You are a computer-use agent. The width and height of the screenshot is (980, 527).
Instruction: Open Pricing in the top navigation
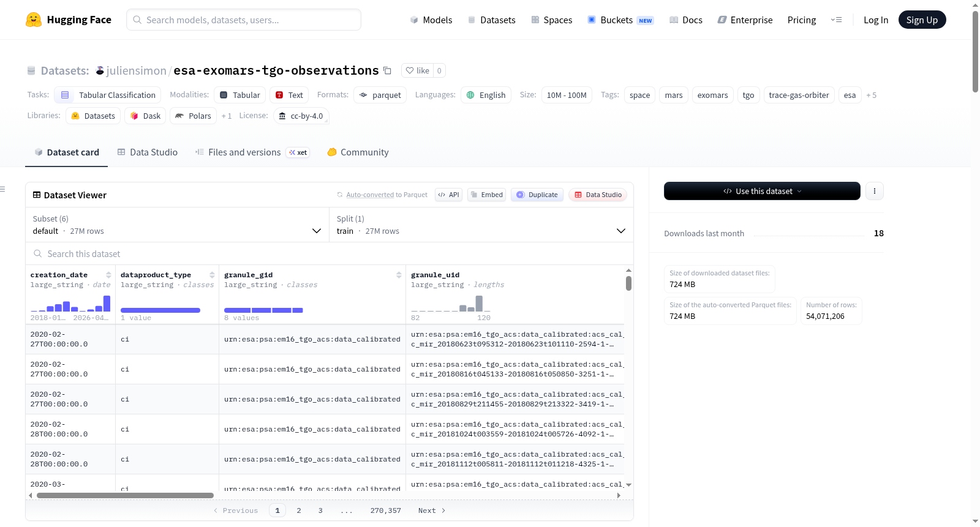(802, 20)
